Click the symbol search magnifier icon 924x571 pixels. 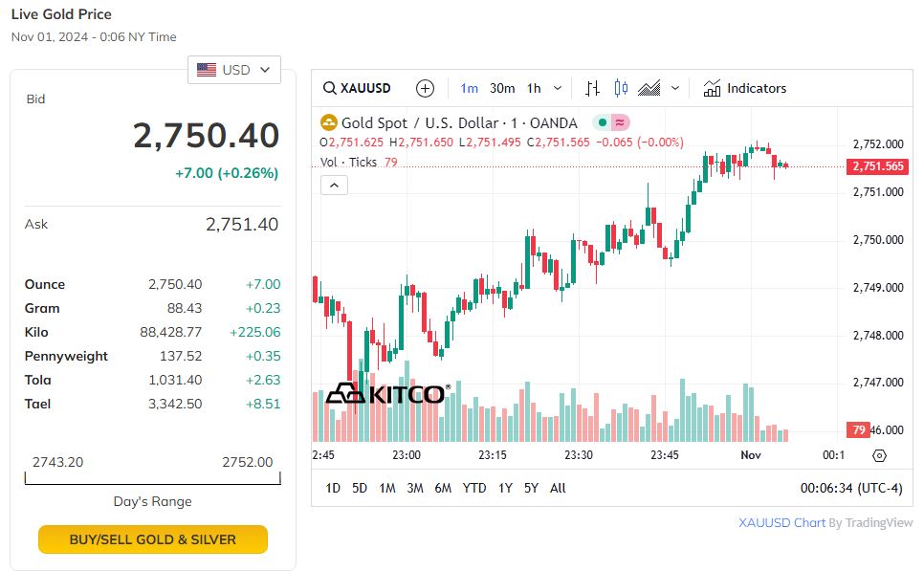329,88
